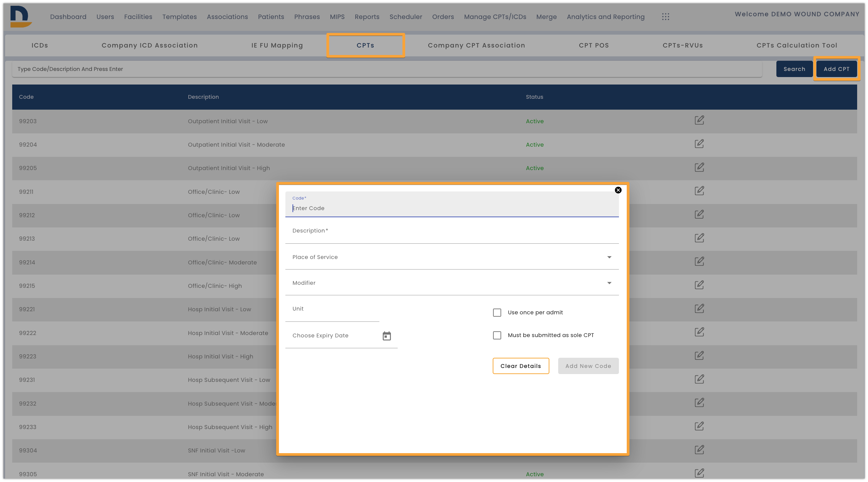This screenshot has width=868, height=482.
Task: Open MIPS menu item
Action: 337,17
